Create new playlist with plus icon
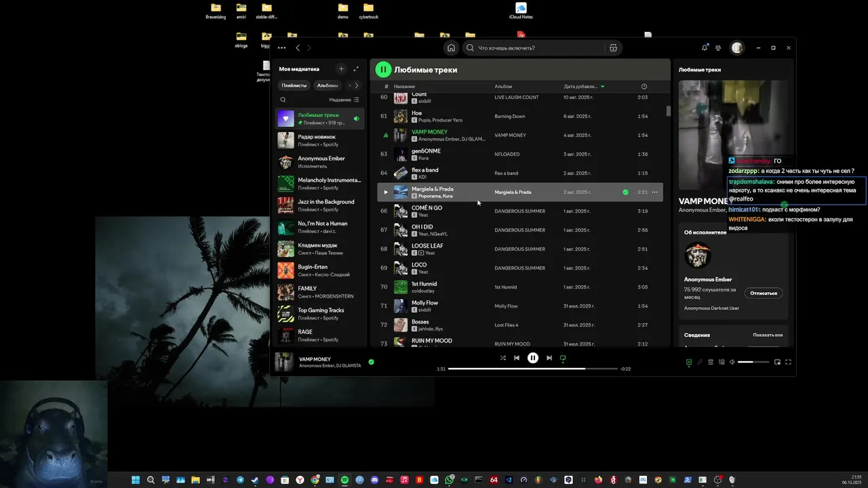This screenshot has width=868, height=488. [341, 68]
